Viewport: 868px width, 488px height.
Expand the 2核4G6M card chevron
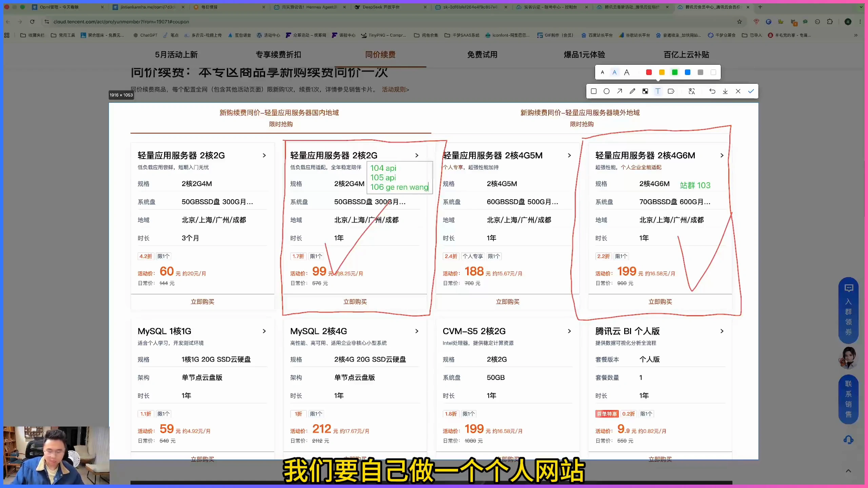pyautogui.click(x=722, y=155)
